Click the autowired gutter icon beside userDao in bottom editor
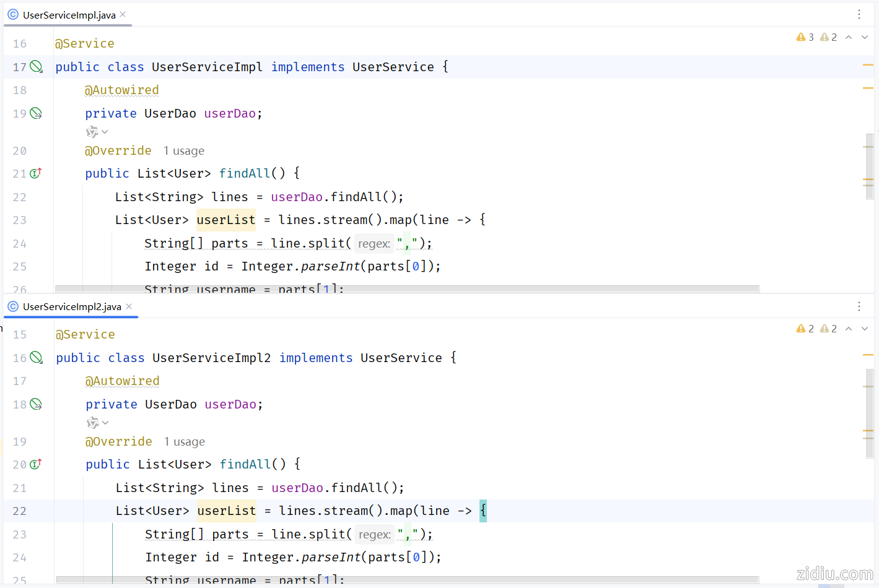Image resolution: width=879 pixels, height=588 pixels. coord(37,404)
